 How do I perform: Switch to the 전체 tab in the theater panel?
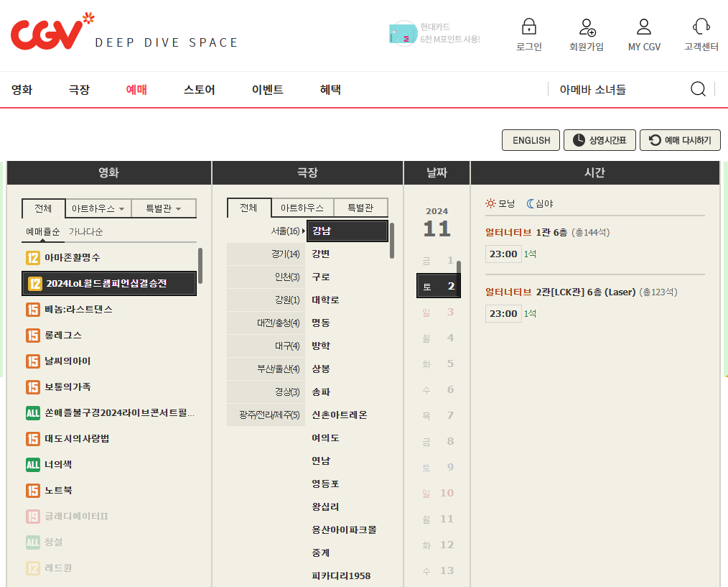click(x=249, y=207)
